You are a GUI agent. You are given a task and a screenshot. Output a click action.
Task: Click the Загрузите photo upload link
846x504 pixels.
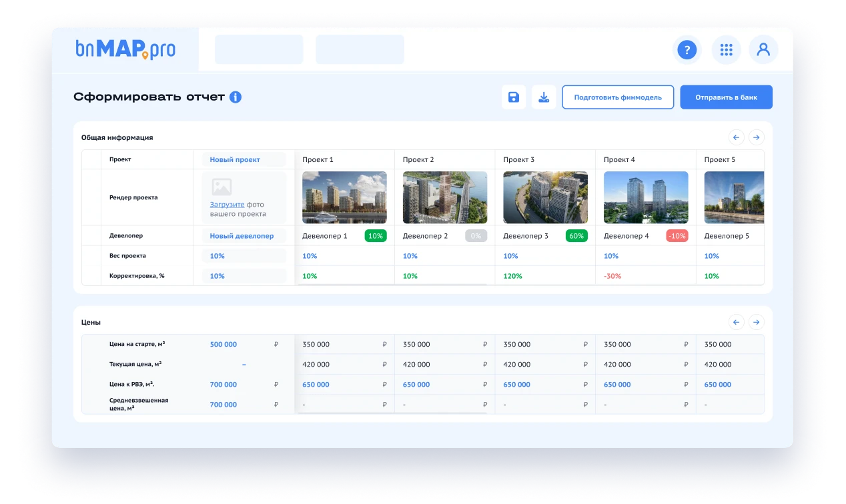227,205
